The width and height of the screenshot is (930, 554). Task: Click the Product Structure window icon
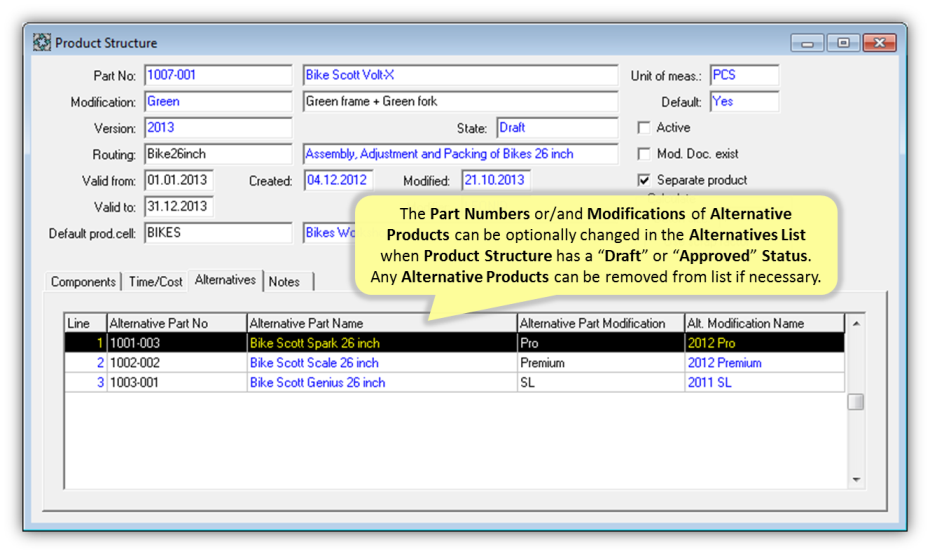[x=42, y=43]
